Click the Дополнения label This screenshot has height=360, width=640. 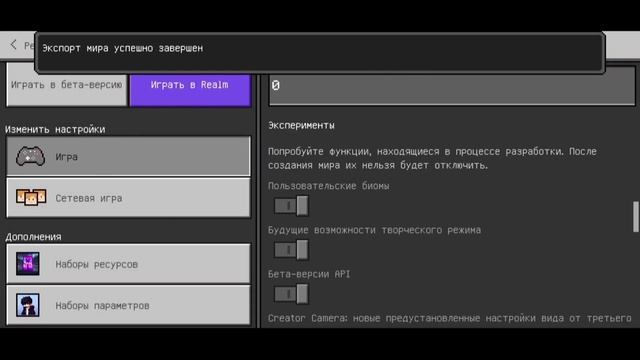pyautogui.click(x=33, y=237)
